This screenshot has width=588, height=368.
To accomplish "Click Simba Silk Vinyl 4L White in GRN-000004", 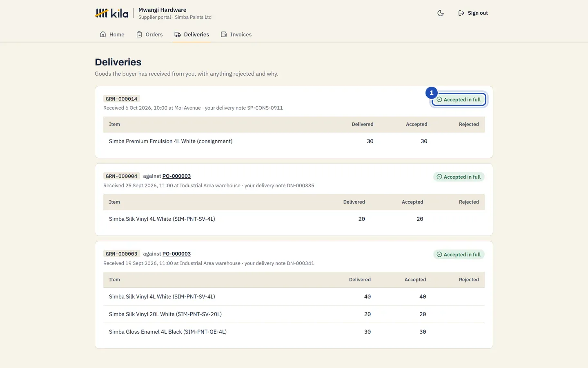I will (x=162, y=219).
